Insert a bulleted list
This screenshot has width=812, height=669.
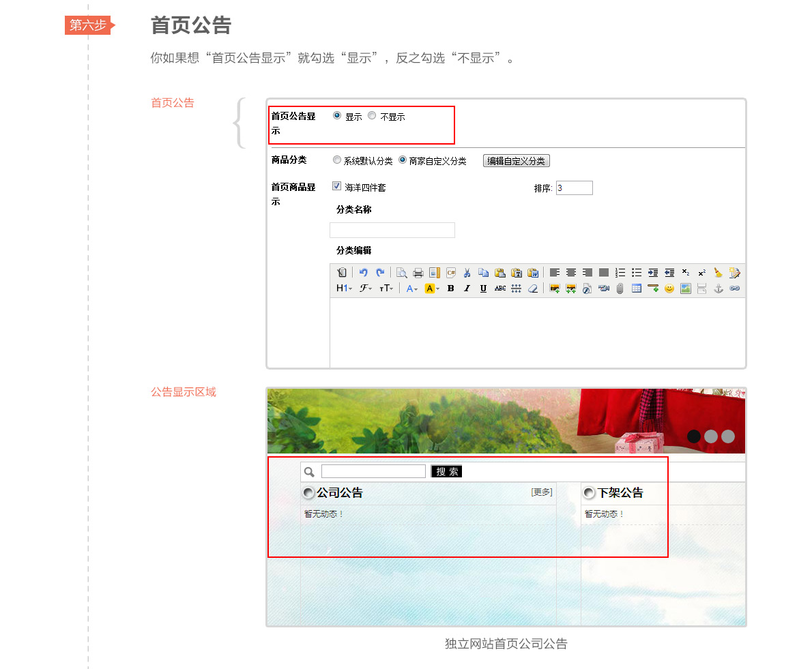pos(637,273)
